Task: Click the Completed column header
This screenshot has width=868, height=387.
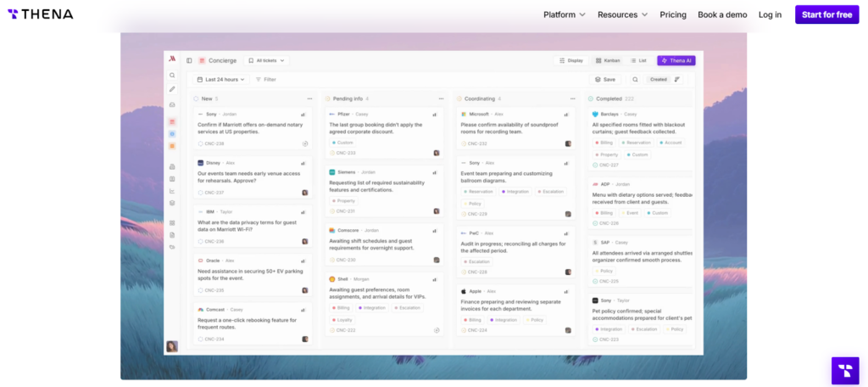Action: tap(612, 98)
